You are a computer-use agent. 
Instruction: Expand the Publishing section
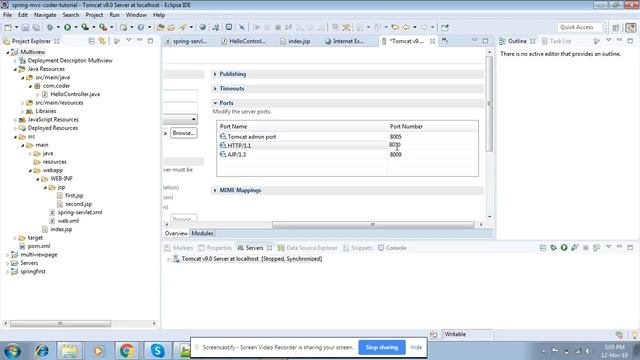(x=215, y=74)
